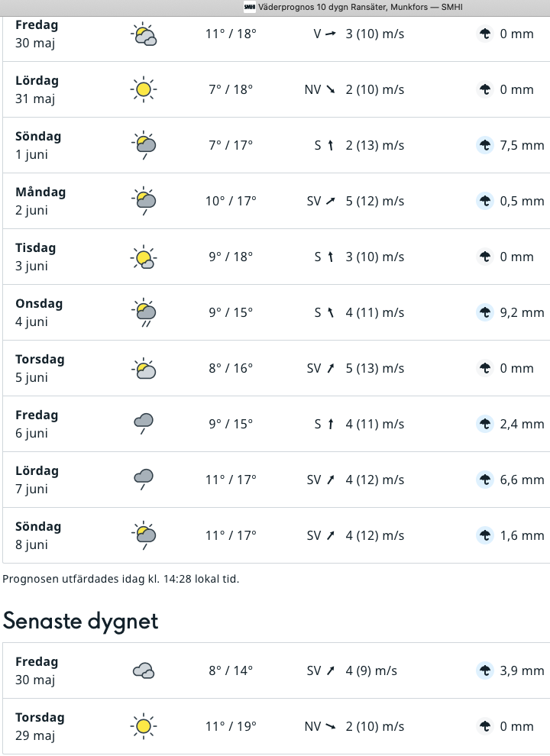Click the umbrella icon beside 9,2 mm
Image resolution: width=550 pixels, height=756 pixels.
[485, 312]
